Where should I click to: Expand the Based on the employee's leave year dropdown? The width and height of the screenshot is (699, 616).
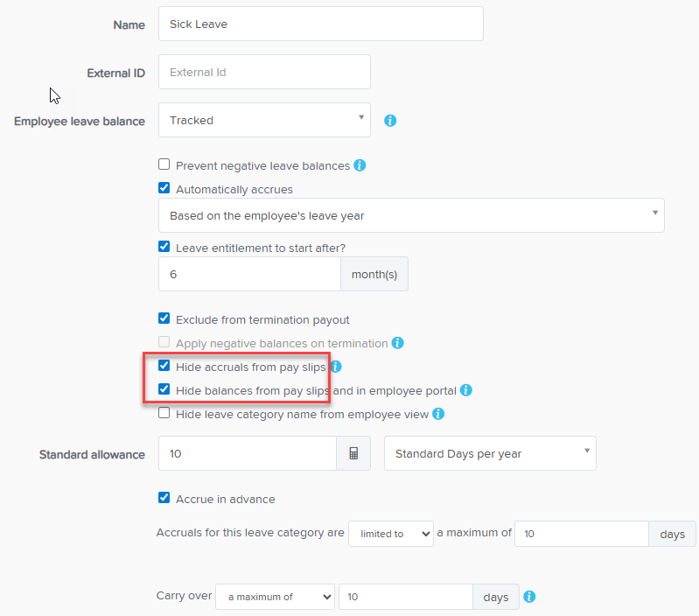[x=411, y=215]
